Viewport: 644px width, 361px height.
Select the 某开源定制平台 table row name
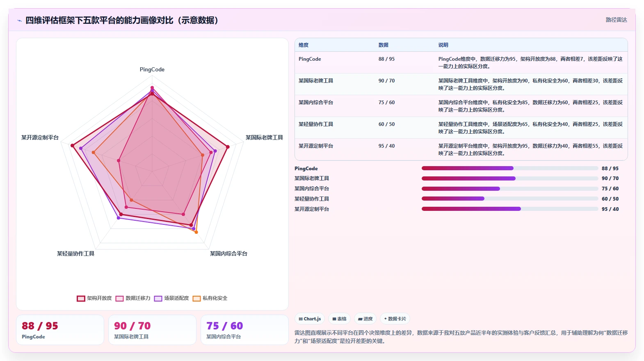point(316,146)
